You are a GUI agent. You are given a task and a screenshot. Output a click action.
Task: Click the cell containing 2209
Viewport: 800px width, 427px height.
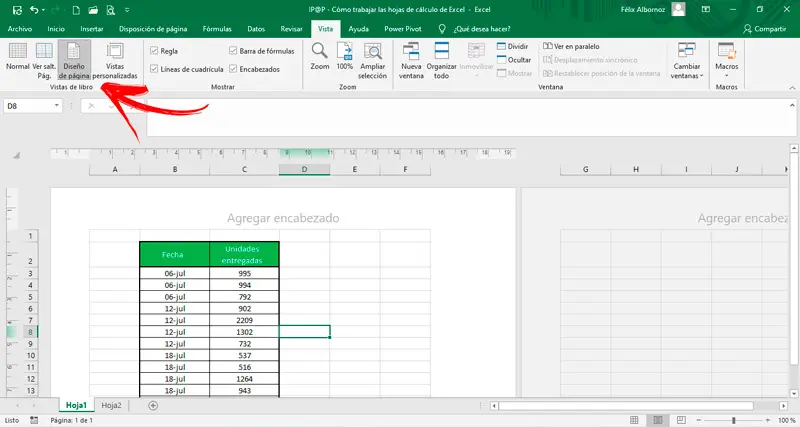coord(244,320)
